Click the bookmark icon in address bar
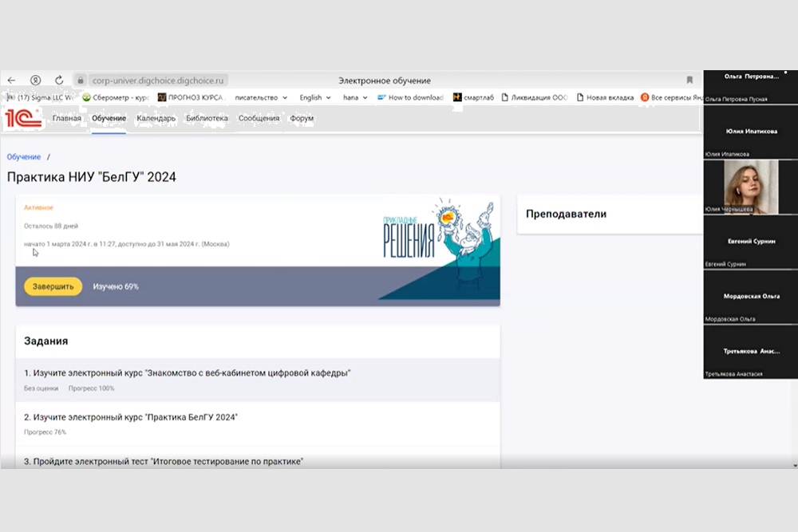Screen dimensions: 798x532 point(689,81)
